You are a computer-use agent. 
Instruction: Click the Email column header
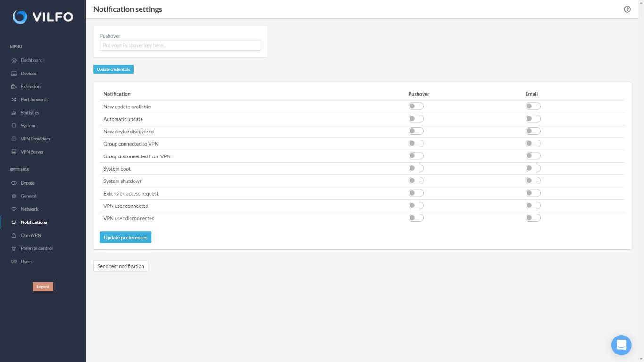pyautogui.click(x=532, y=94)
